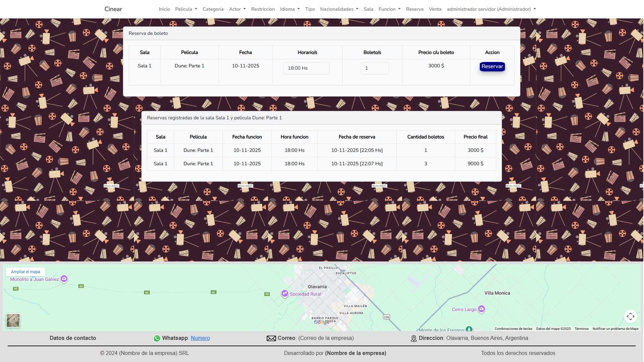Viewport: 644px width, 362px height.
Task: Open the Actor dropdown menu
Action: click(237, 9)
